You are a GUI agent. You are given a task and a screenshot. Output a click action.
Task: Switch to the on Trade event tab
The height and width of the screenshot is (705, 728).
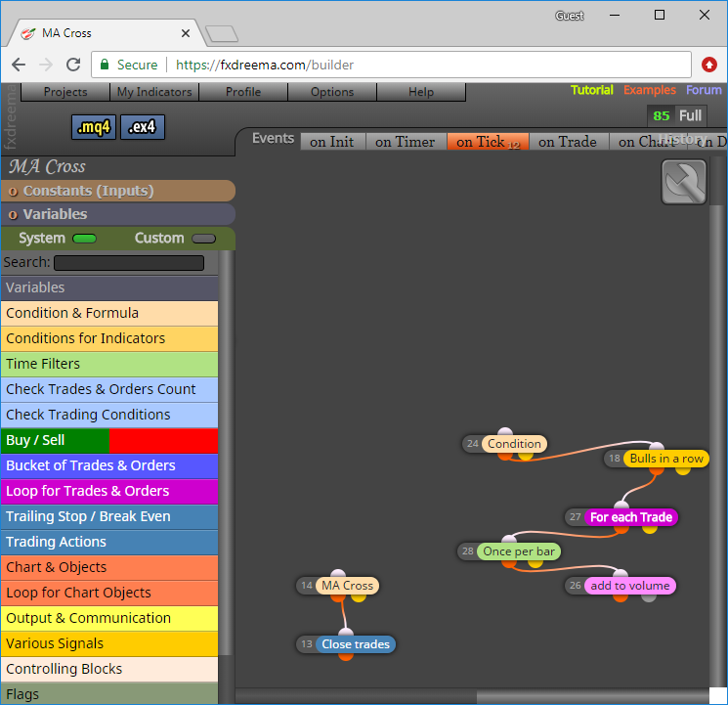tap(568, 142)
